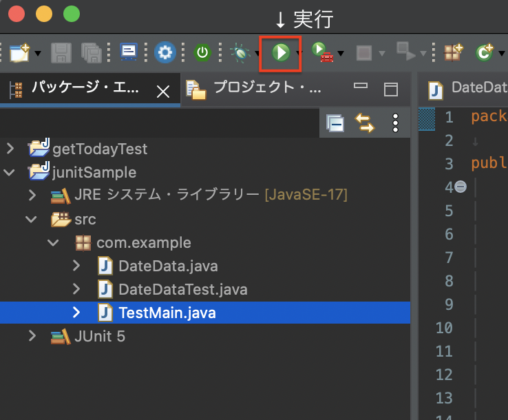Click the blue gear settings toolbar icon

pos(165,52)
